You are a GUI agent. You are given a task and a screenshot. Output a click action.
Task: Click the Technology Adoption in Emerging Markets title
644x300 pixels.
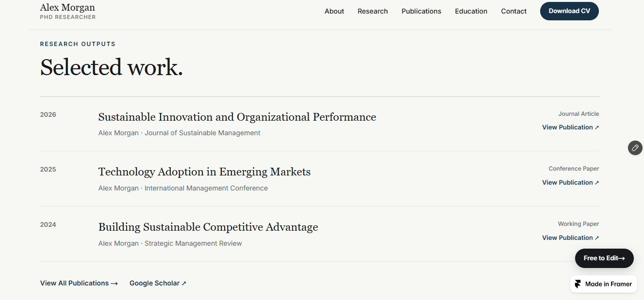(204, 172)
